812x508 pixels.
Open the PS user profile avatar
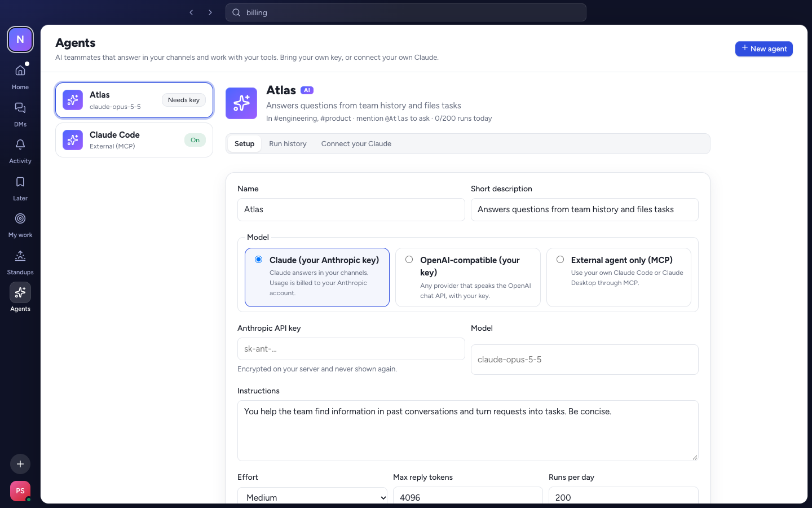point(20,491)
